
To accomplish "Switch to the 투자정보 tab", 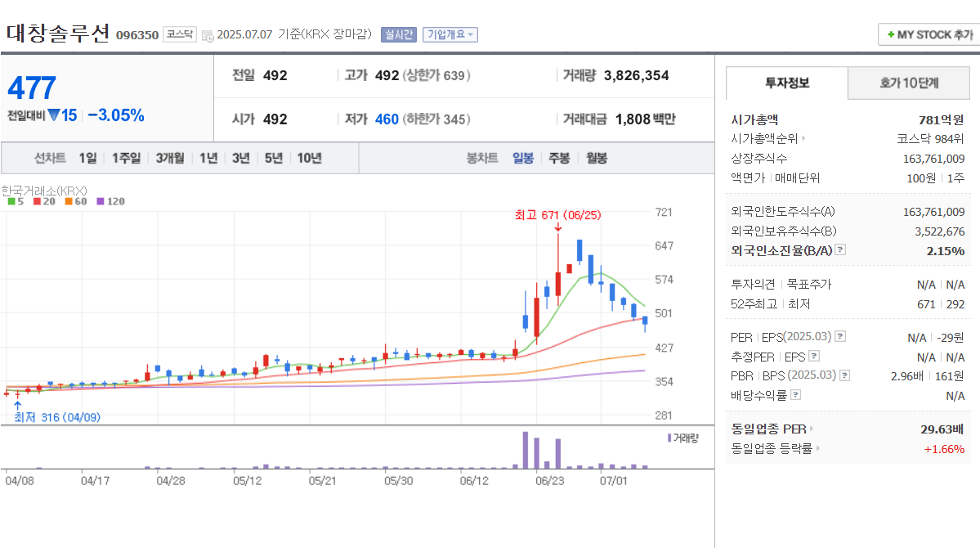I will click(x=787, y=83).
